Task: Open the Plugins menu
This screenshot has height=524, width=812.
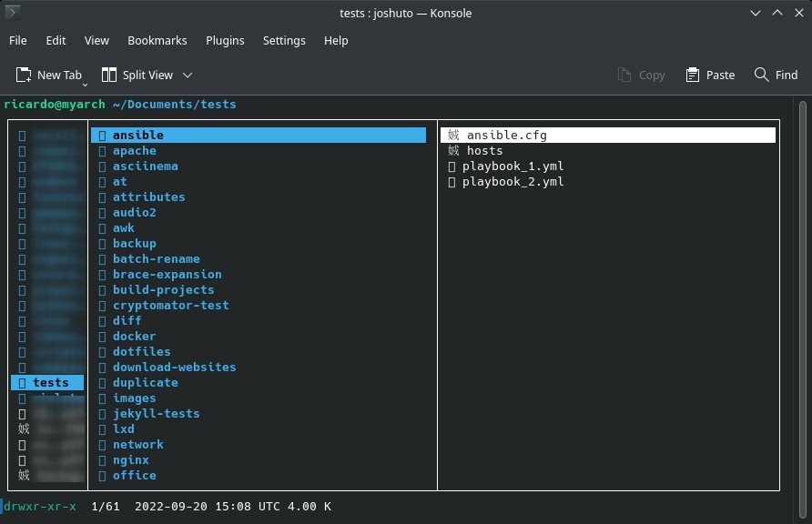Action: (225, 41)
